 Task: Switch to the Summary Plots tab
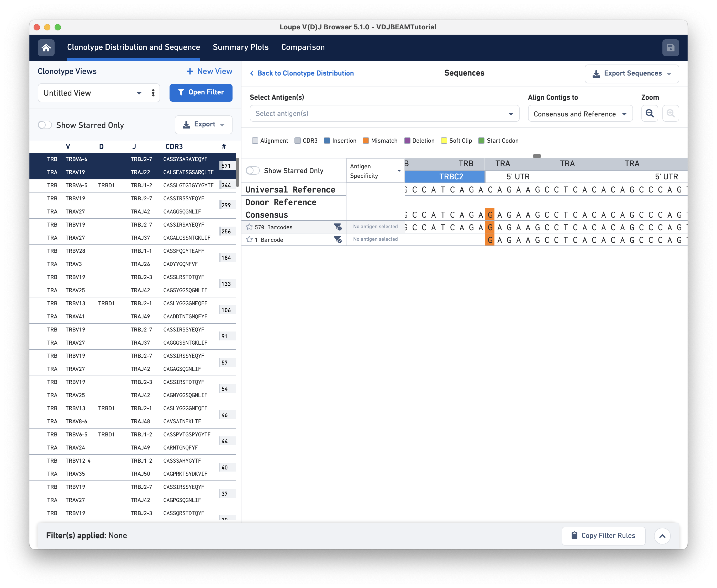[x=241, y=47]
